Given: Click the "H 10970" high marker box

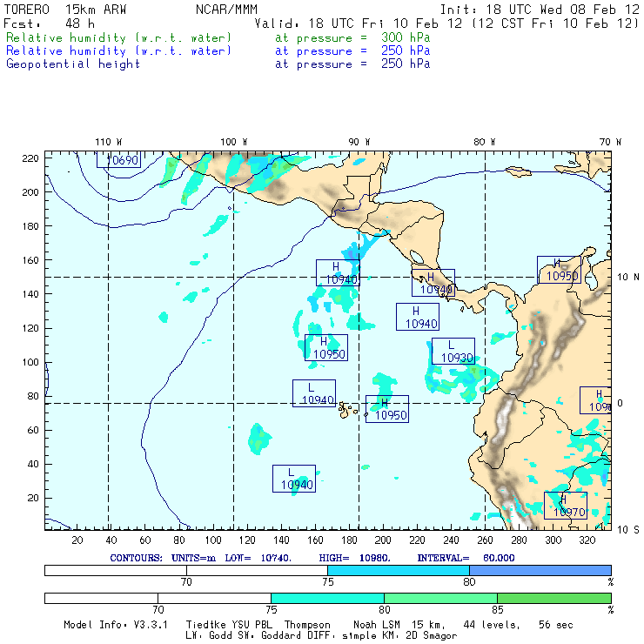Looking at the screenshot, I should 566,506.
